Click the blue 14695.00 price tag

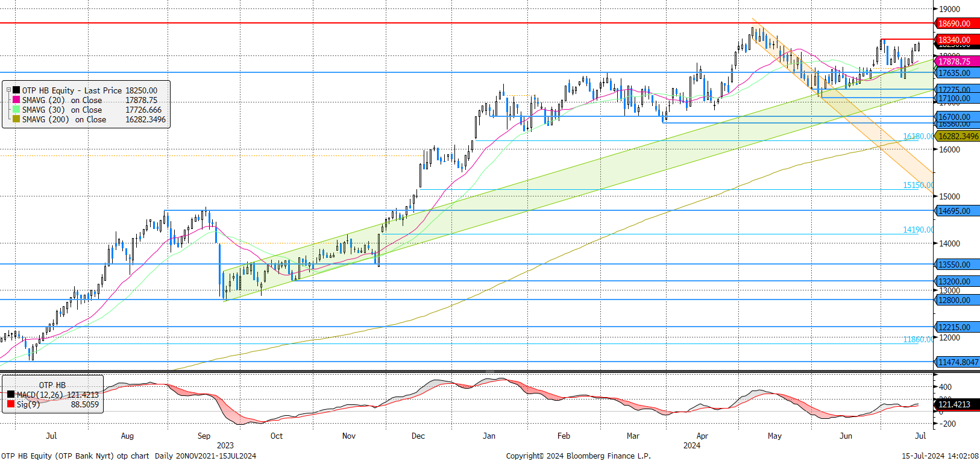956,211
